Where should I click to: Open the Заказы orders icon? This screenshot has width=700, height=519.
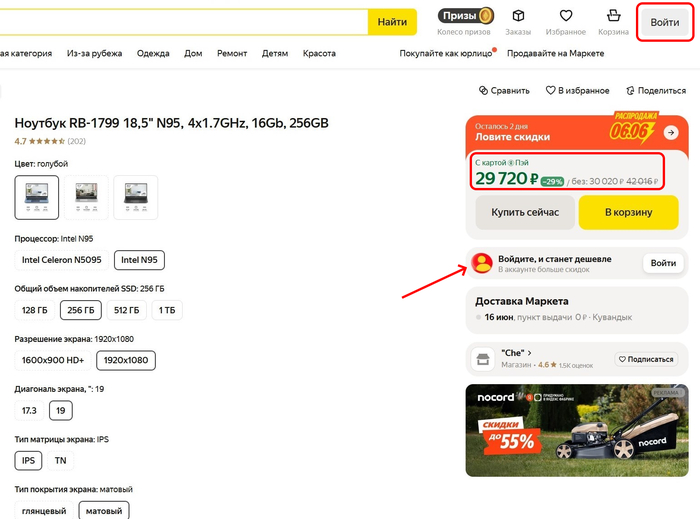pyautogui.click(x=518, y=17)
